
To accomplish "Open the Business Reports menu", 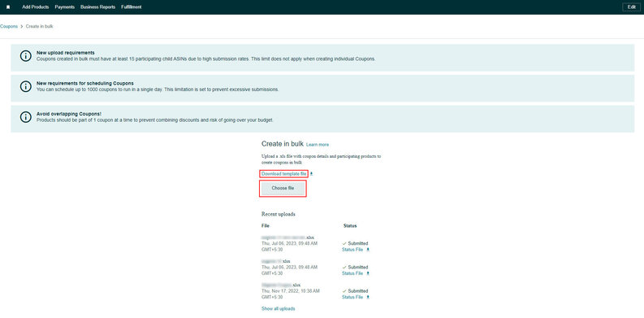I will tap(97, 7).
